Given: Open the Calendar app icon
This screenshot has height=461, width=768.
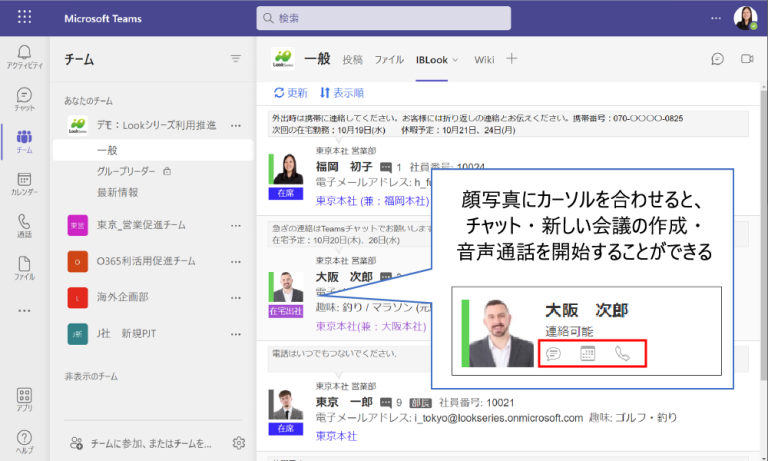Looking at the screenshot, I should coord(24,182).
